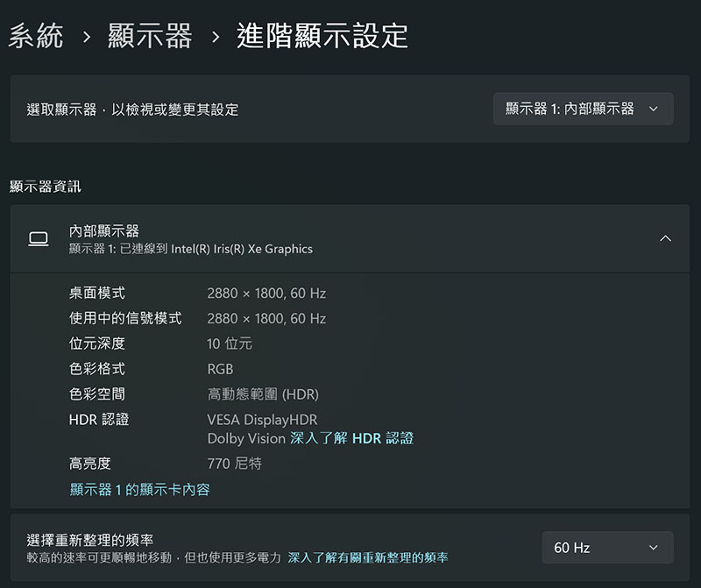Click the breadcrumb arrow after 系統
The width and height of the screenshot is (701, 588).
[87, 37]
